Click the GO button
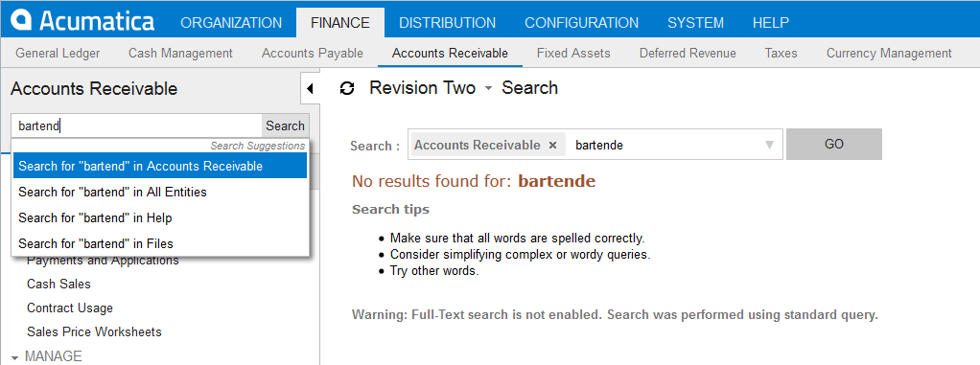This screenshot has height=365, width=980. [x=833, y=144]
